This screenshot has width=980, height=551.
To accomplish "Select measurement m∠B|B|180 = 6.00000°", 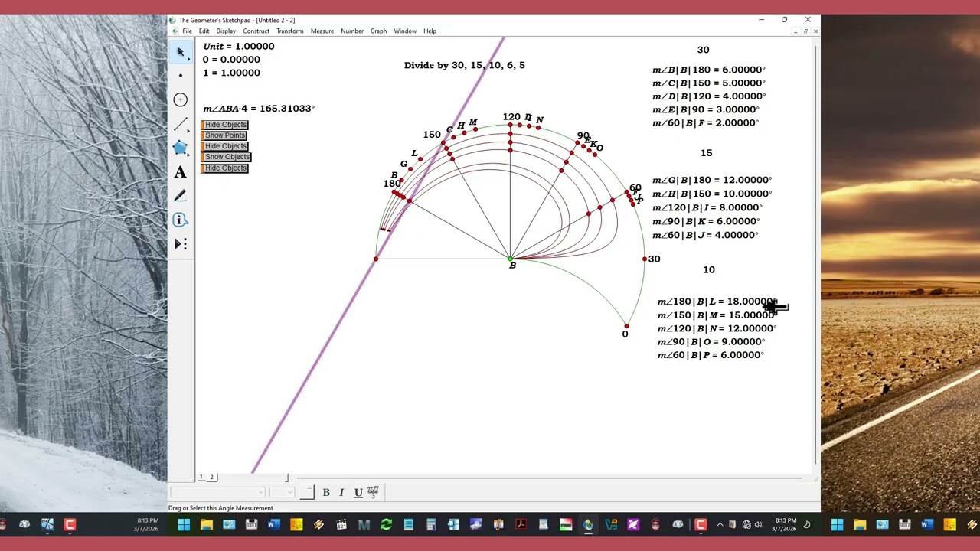I will (x=709, y=70).
